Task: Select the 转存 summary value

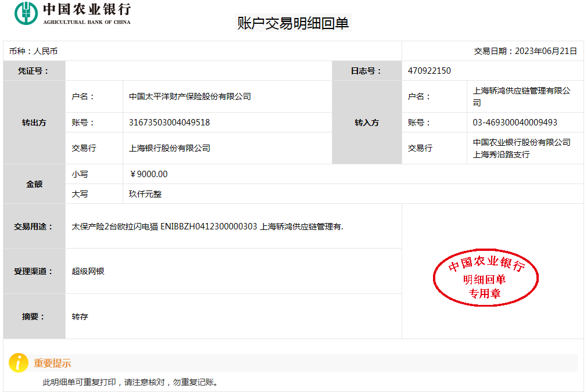Action: tap(80, 317)
